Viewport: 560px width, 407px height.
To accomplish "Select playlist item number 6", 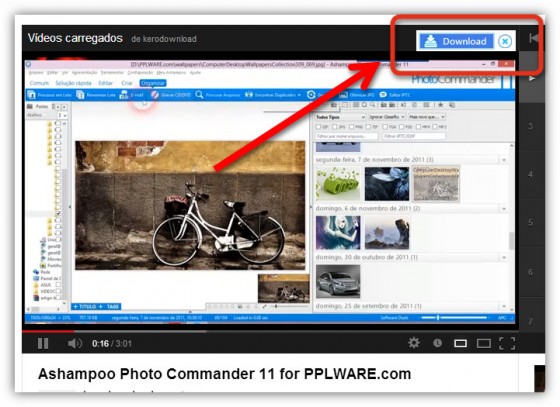I will click(x=530, y=272).
